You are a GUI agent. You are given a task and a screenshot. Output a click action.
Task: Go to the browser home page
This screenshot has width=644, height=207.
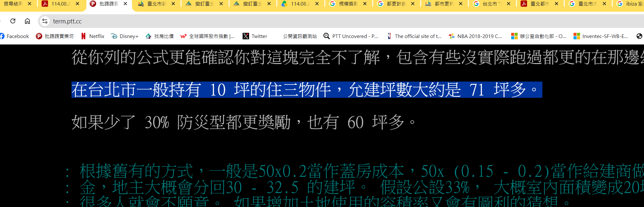(28, 21)
